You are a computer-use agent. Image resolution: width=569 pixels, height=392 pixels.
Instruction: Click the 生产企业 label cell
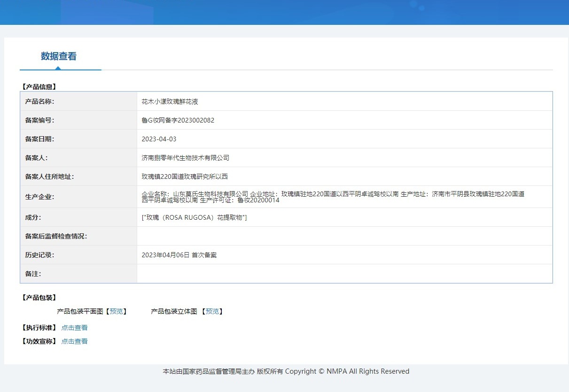click(x=78, y=197)
